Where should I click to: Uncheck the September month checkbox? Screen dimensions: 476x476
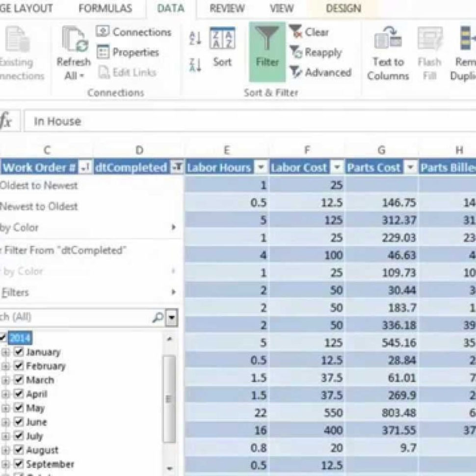tap(20, 464)
